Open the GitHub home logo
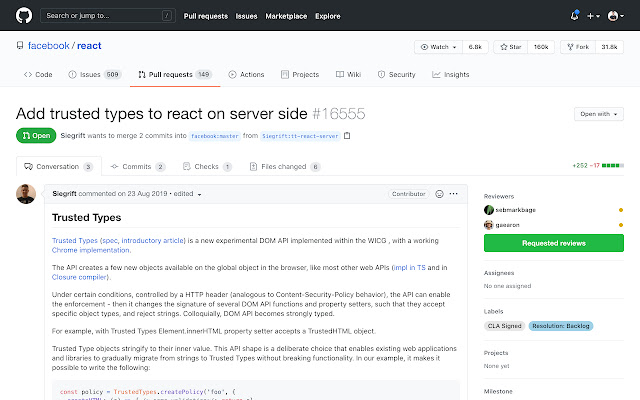This screenshot has width=640, height=400. (24, 16)
